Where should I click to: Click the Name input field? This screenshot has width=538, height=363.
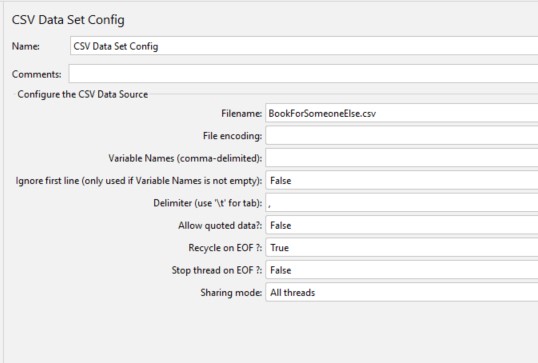pos(304,46)
